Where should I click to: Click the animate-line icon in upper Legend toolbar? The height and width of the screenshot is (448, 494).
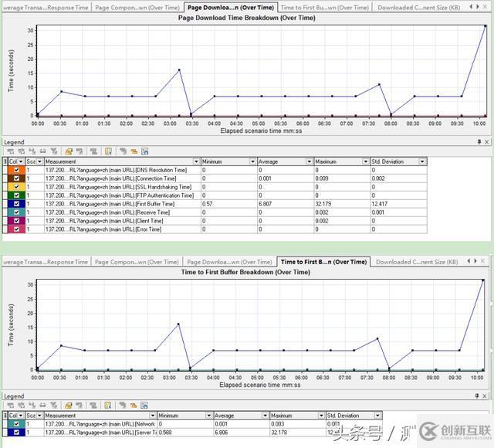point(93,151)
